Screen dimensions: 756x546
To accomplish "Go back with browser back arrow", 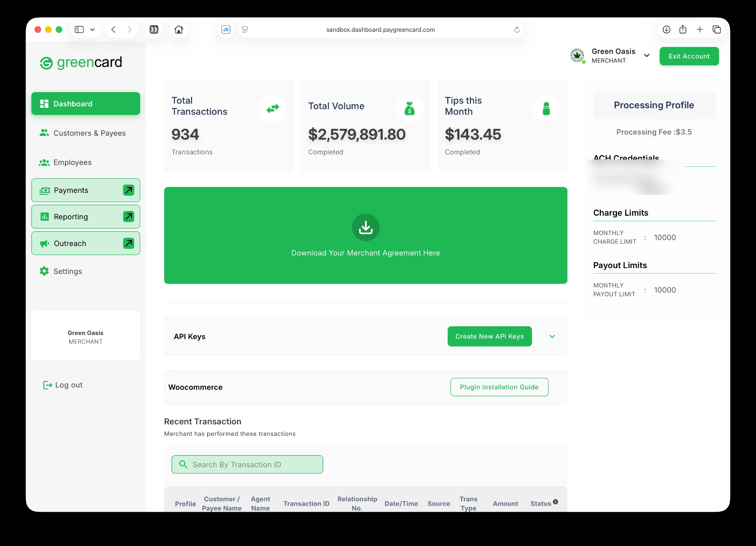I will 113,30.
